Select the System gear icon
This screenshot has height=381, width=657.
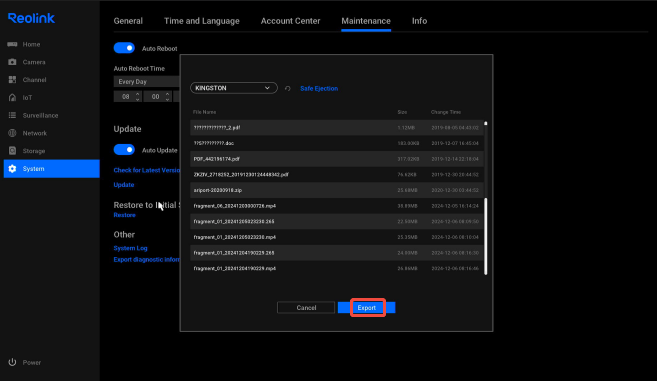click(12, 168)
